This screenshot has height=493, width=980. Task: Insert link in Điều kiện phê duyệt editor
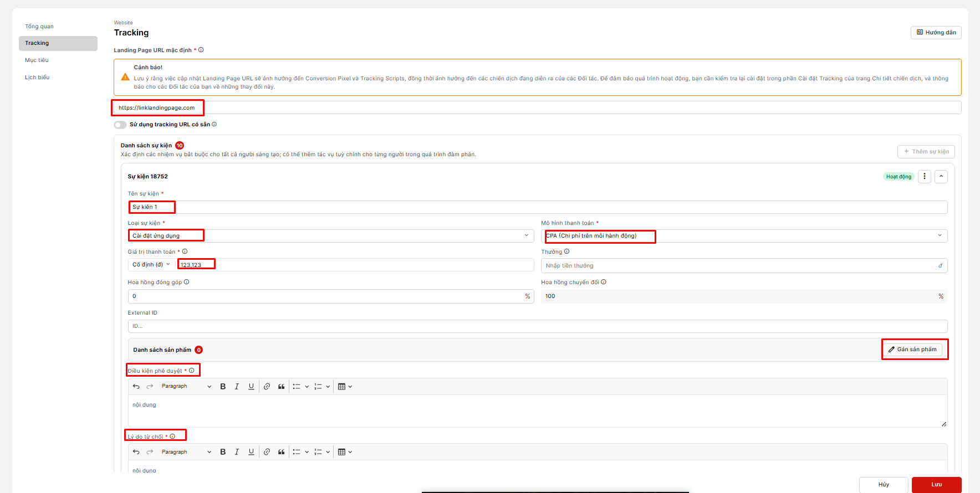pos(267,387)
